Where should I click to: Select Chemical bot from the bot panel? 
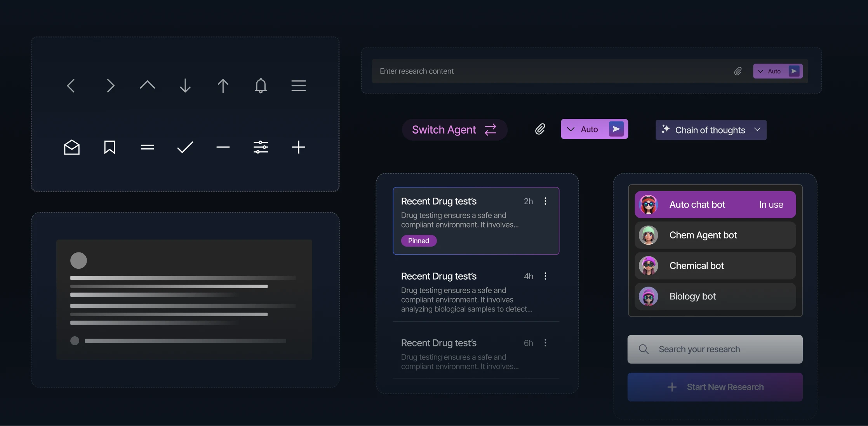click(715, 266)
